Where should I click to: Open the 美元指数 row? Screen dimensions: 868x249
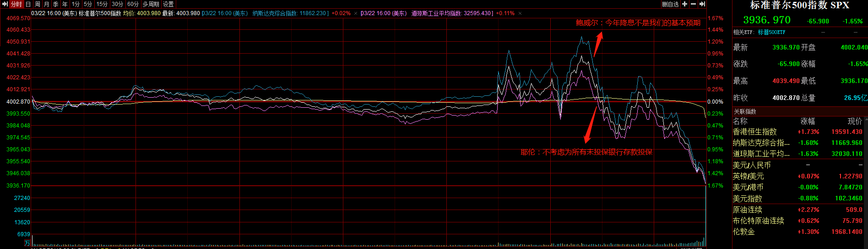point(747,199)
